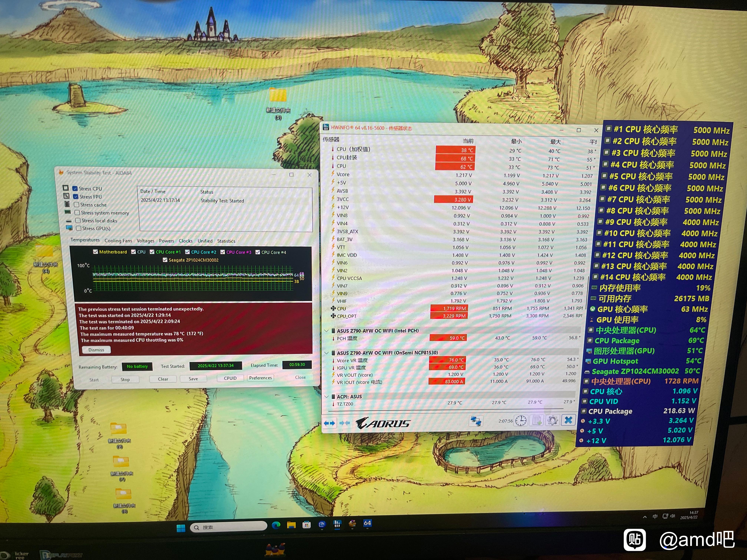Open the Statistics tab
Viewport: 747px width, 560px height.
click(x=226, y=241)
